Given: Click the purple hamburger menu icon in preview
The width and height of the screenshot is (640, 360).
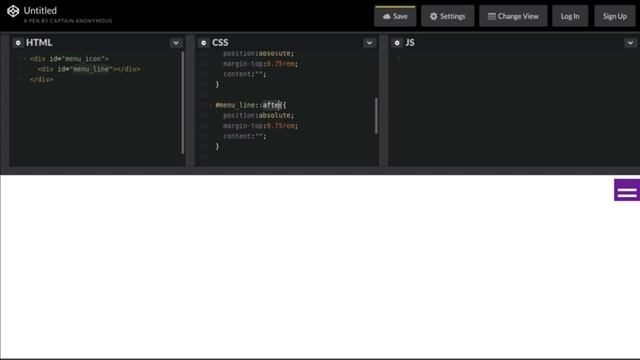Looking at the screenshot, I should [x=627, y=190].
